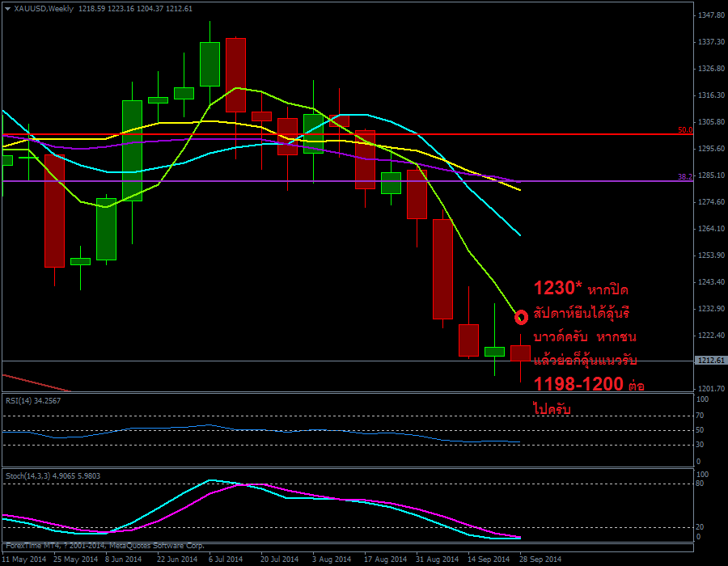Click the 1347.80 price on the price scale

709,15
